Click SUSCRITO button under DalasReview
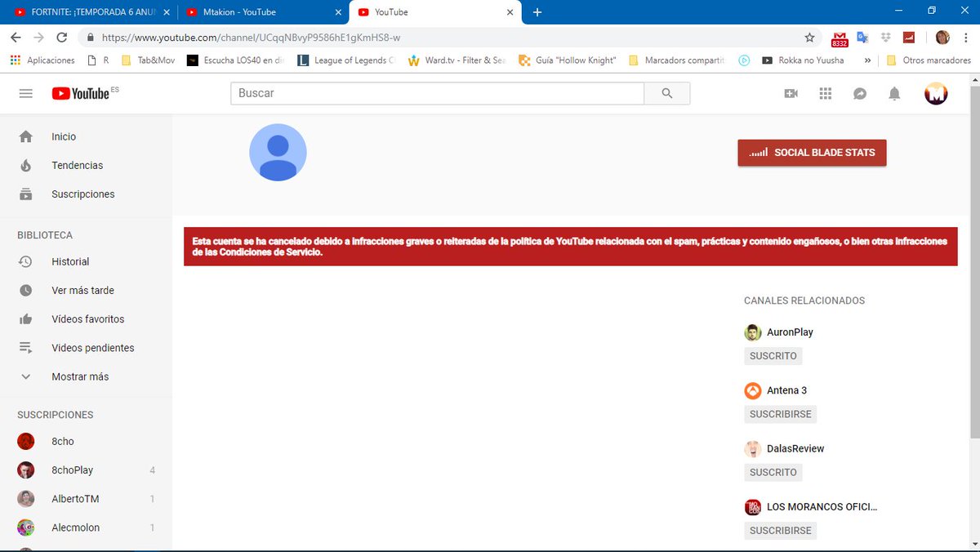This screenshot has width=980, height=552. [x=773, y=472]
